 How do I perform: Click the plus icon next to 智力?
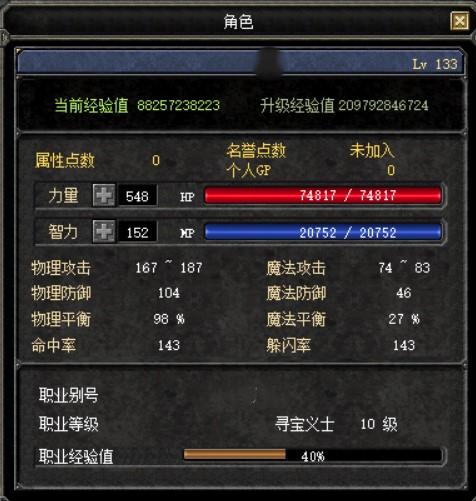(x=104, y=231)
